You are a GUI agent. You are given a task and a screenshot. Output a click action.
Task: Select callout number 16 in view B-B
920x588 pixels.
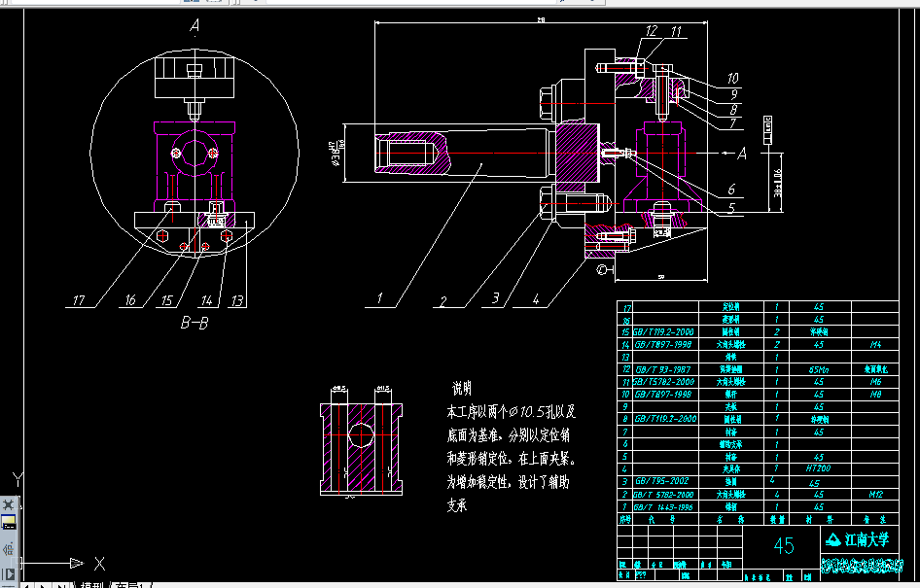tap(130, 300)
